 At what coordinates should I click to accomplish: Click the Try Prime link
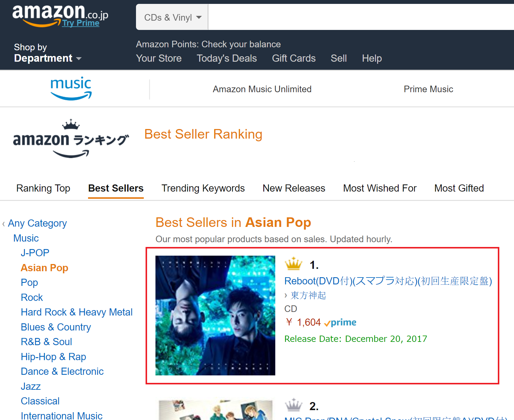click(81, 23)
